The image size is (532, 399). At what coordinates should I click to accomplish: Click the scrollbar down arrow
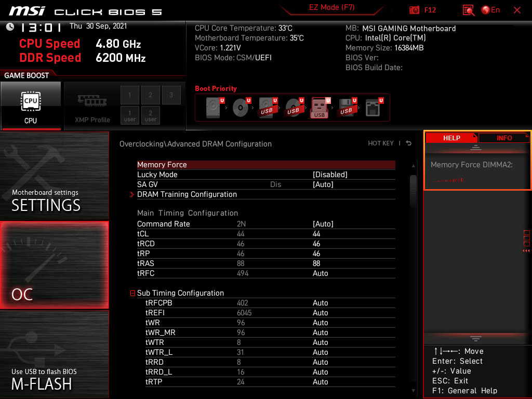pyautogui.click(x=413, y=391)
